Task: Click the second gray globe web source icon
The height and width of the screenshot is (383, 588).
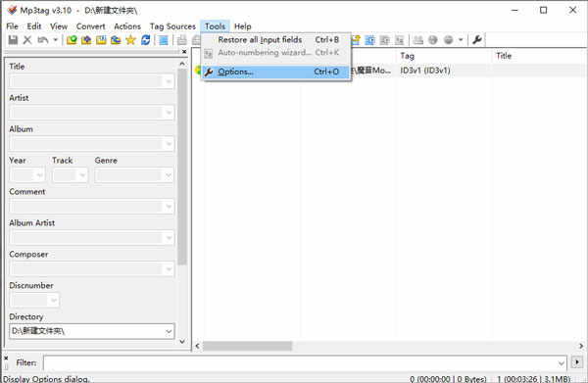Action: coord(448,40)
